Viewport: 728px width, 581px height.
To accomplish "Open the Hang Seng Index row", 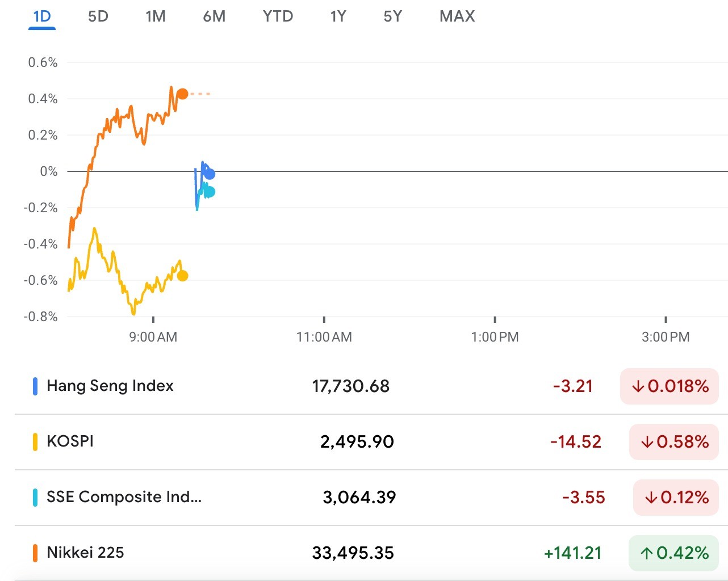I will (371, 386).
